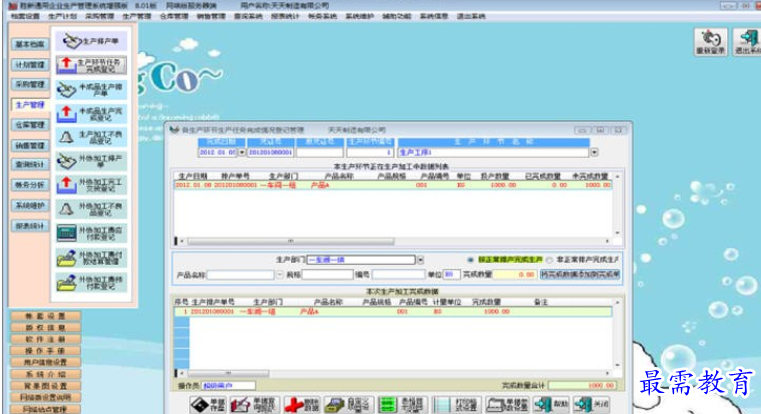Image resolution: width=761 pixels, height=414 pixels.
Task: Click the 操作手册 button
Action: click(x=46, y=351)
